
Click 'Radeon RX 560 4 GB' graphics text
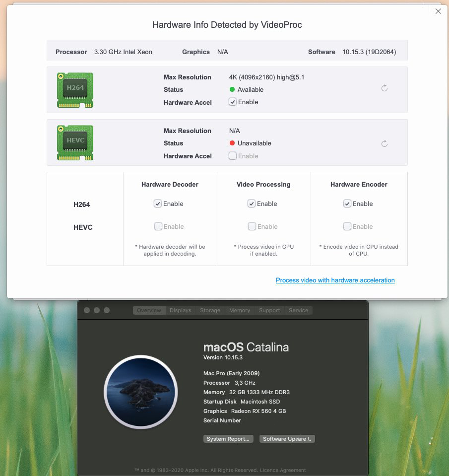(x=258, y=411)
